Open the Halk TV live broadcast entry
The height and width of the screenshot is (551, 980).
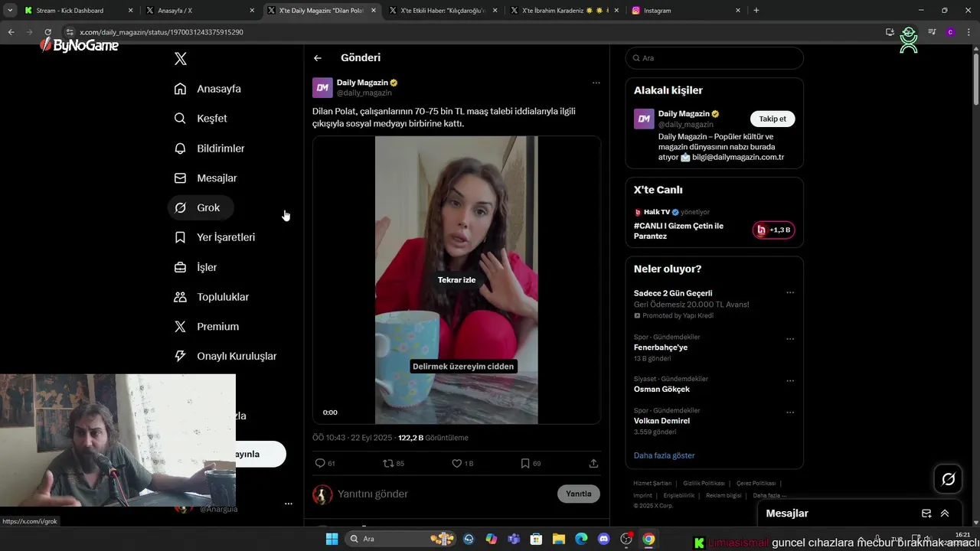[x=678, y=231]
